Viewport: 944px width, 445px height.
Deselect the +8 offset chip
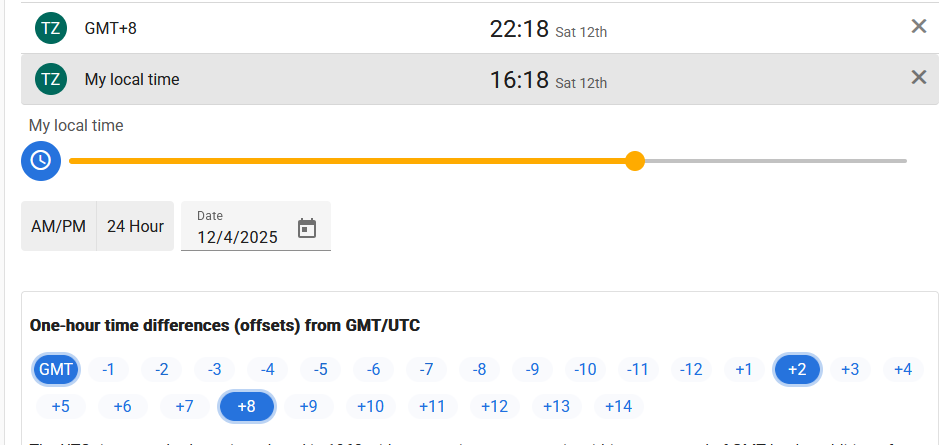(x=246, y=406)
